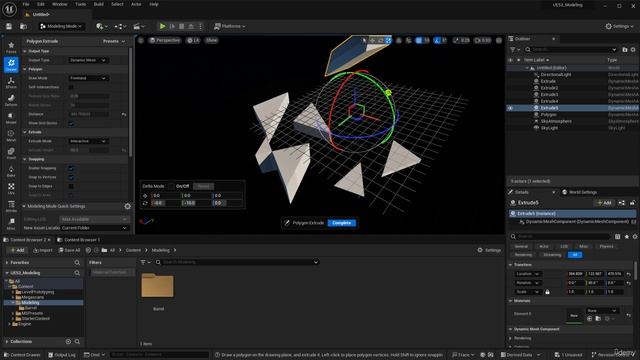The height and width of the screenshot is (360, 640).
Task: Click Import button in Content Browser
Action: click(43, 250)
